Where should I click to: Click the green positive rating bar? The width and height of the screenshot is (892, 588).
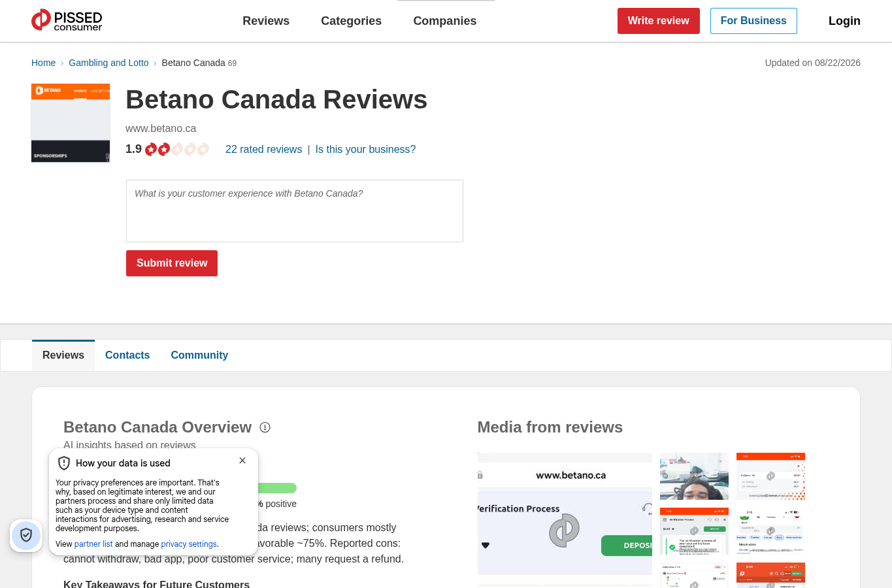[277, 488]
